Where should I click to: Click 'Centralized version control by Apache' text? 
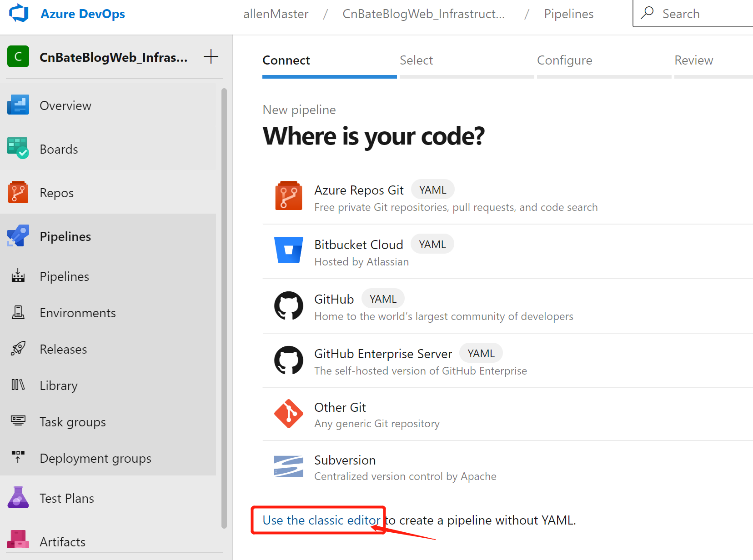coord(405,477)
